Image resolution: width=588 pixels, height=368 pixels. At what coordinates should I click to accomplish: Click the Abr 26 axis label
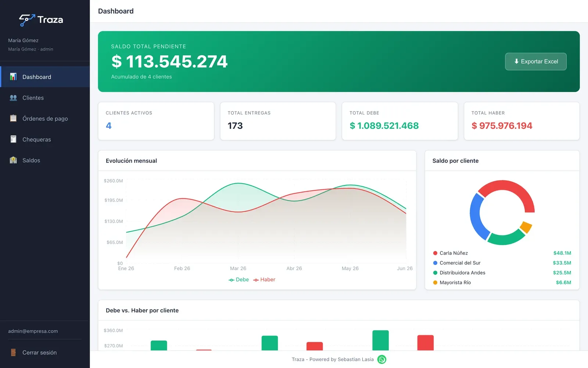coord(294,268)
